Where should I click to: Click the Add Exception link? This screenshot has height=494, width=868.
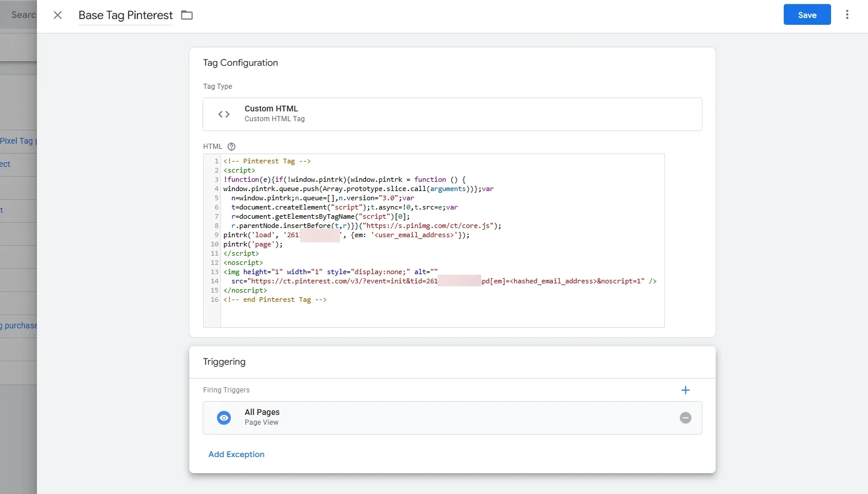click(237, 454)
